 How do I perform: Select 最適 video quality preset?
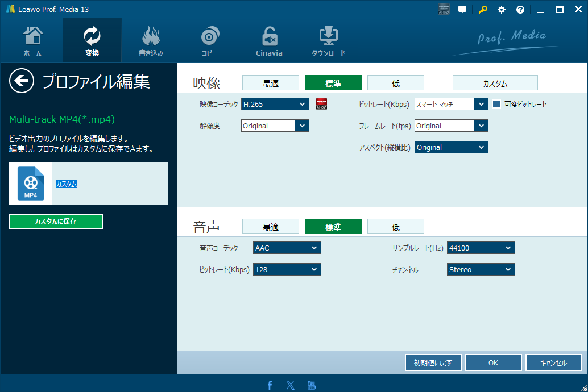coord(271,83)
